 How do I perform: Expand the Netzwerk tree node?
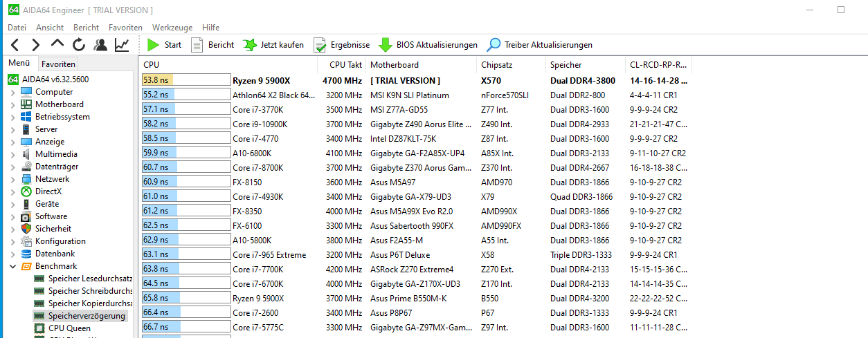[x=12, y=179]
